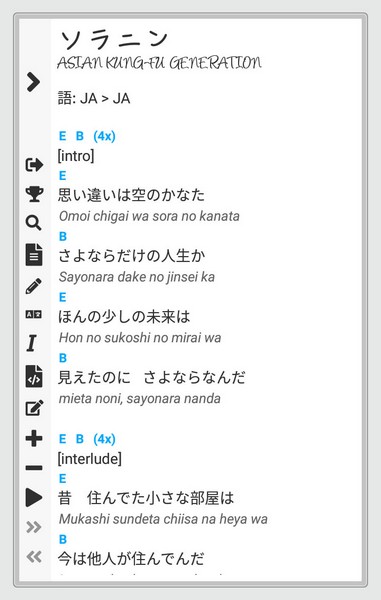This screenshot has width=381, height=600.
Task: Click the language label JA > JA
Action: coord(105,99)
